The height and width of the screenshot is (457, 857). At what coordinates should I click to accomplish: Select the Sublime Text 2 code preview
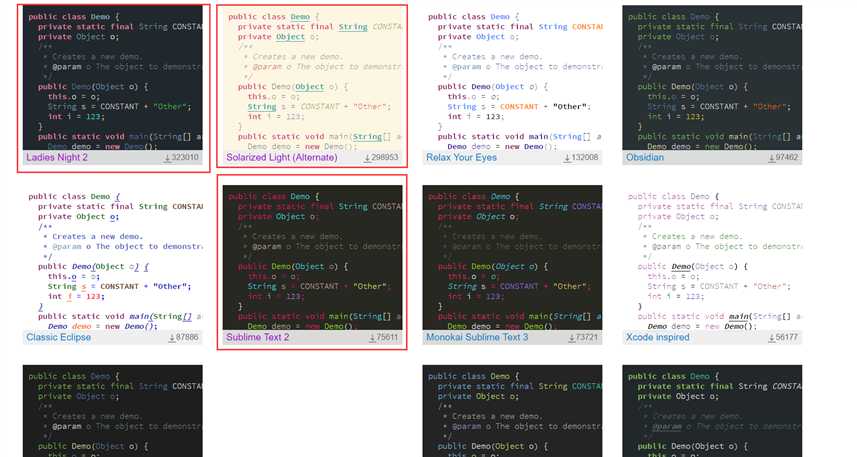point(313,257)
